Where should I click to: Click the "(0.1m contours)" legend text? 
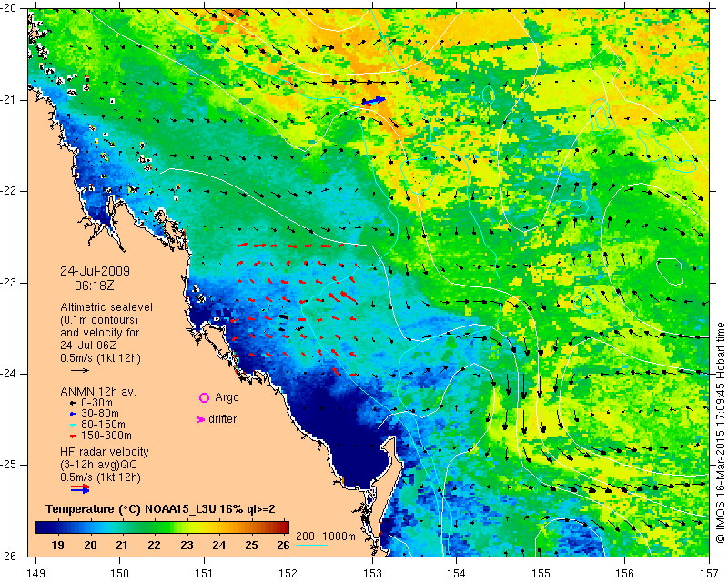pyautogui.click(x=99, y=320)
